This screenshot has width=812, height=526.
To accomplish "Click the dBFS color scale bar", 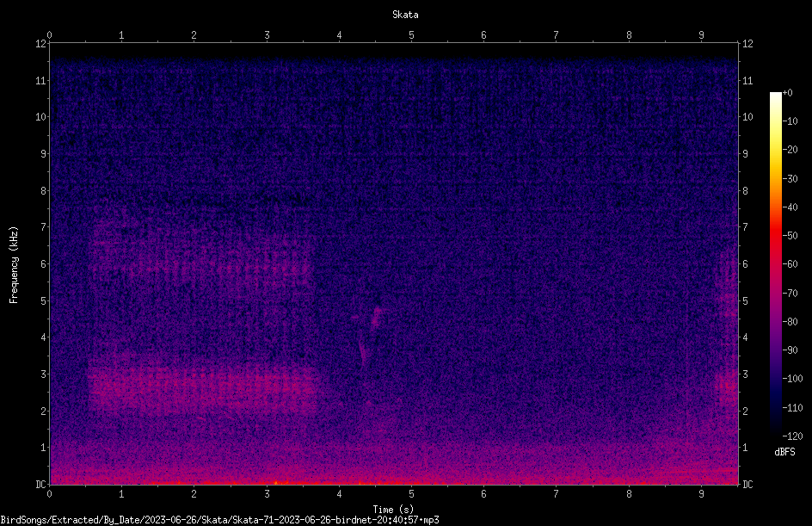I will 775,263.
